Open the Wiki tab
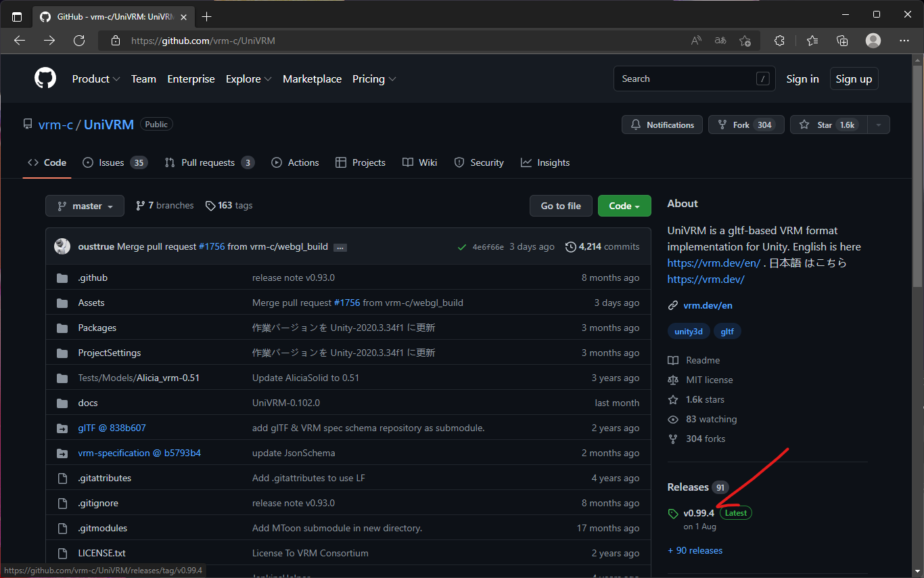This screenshot has width=924, height=578. point(419,162)
